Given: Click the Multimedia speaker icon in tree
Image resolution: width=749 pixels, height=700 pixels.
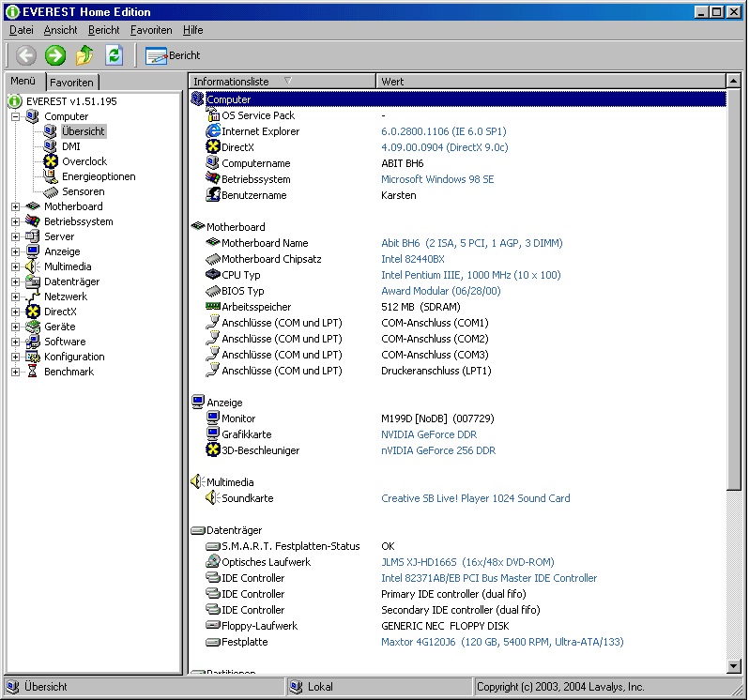Looking at the screenshot, I should [x=33, y=266].
